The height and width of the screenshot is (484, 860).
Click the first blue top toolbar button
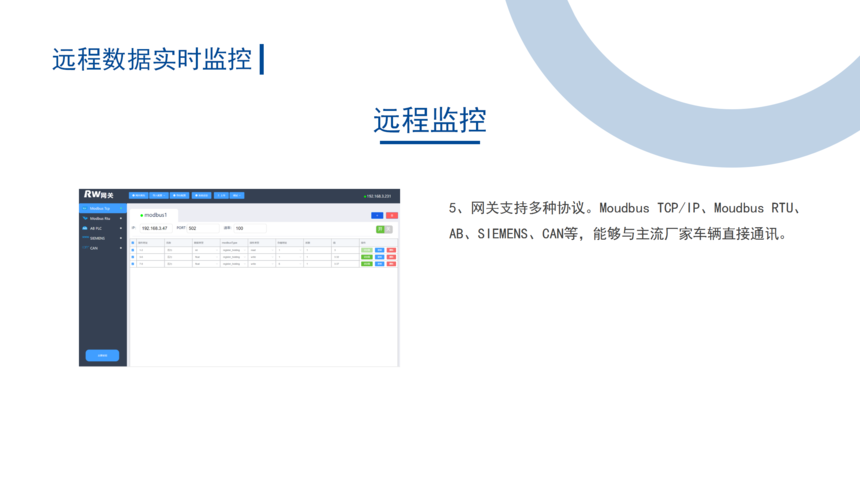tap(139, 195)
